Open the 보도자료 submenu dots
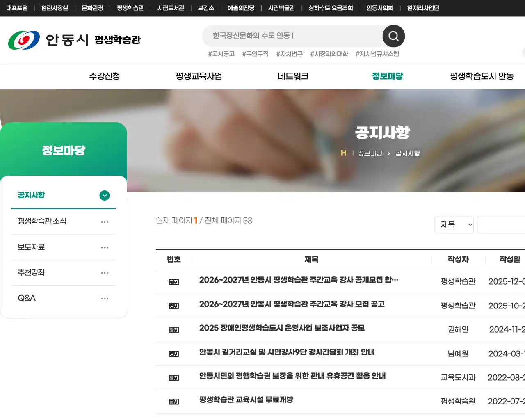Image resolution: width=525 pixels, height=420 pixels. [105, 247]
